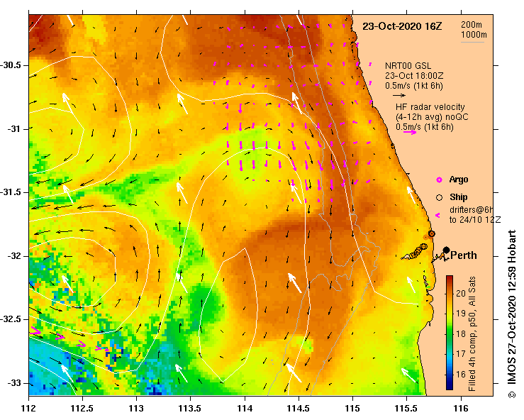Image resolution: width=524 pixels, height=420 pixels.
Task: Click the HF radar velocity legend label
Action: point(430,107)
